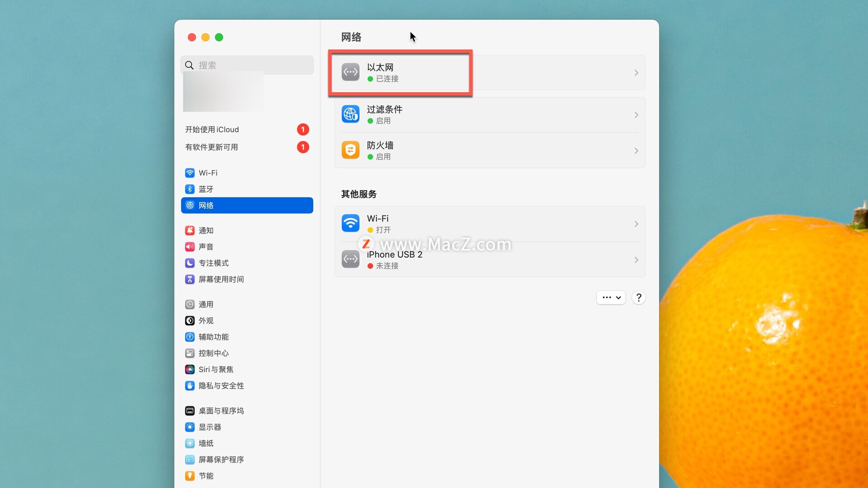This screenshot has height=488, width=868.
Task: Expand the iPhone USB 2 row chevron
Action: 636,260
